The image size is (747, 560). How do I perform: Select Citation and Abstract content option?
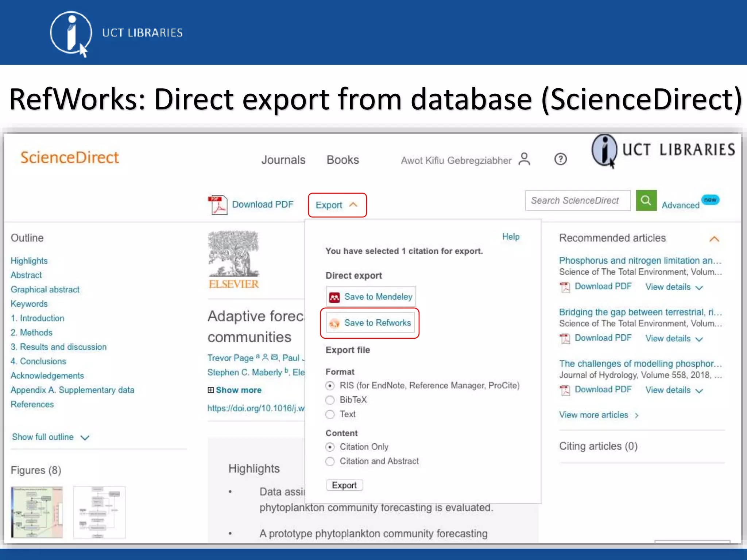(330, 462)
